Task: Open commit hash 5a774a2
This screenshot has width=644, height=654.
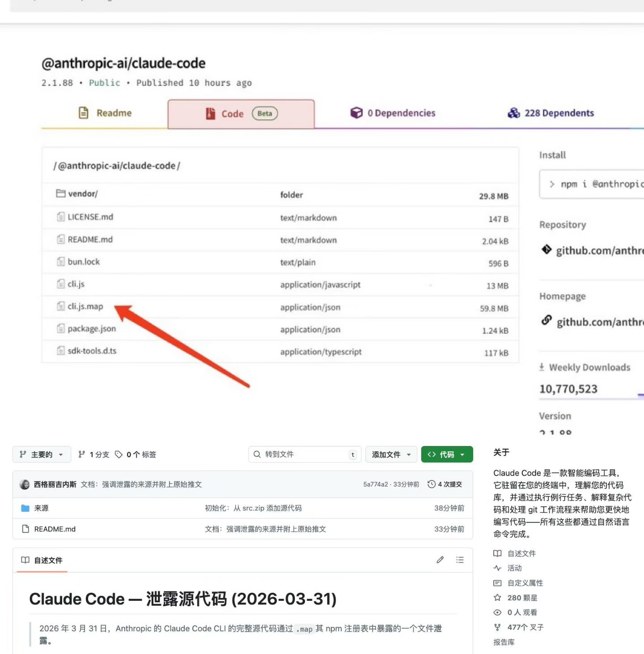Action: point(376,484)
